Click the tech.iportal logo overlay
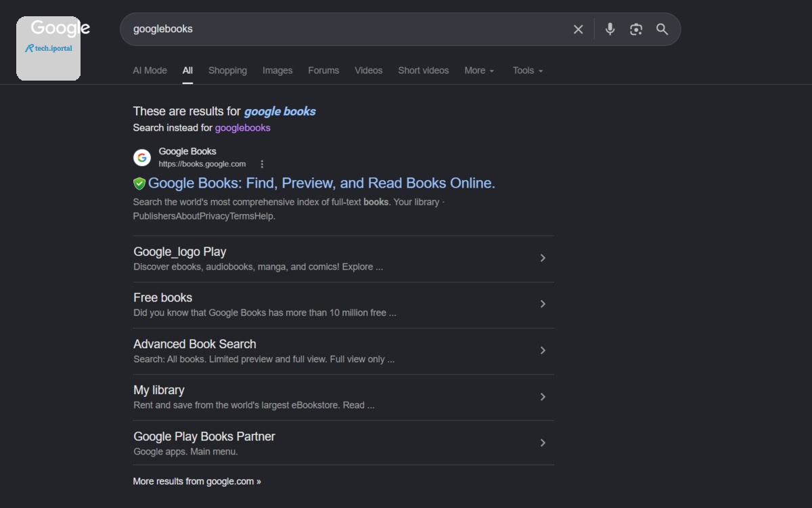This screenshot has height=508, width=812. [48, 49]
